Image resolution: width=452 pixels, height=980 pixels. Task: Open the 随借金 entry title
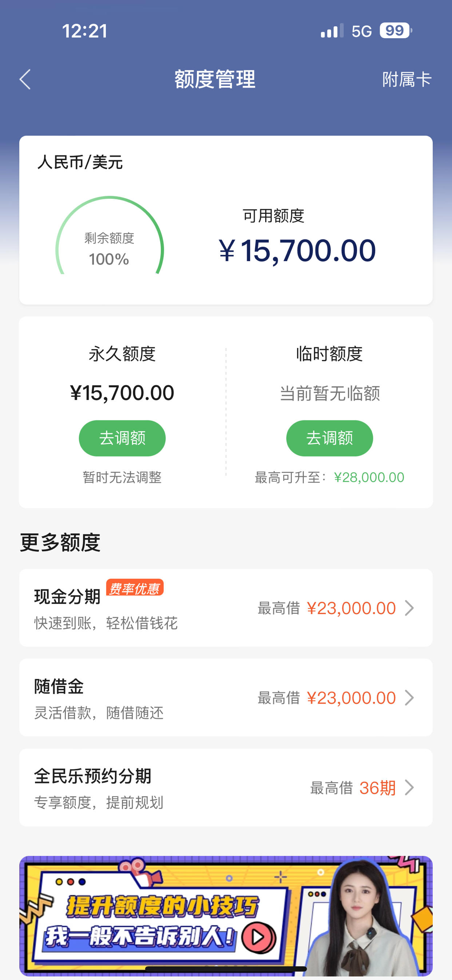(59, 686)
